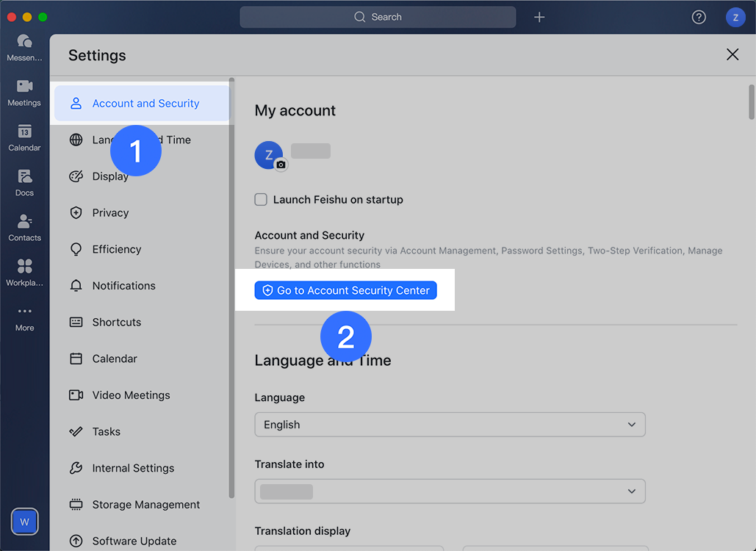
Task: Open Software Update settings
Action: (133, 541)
